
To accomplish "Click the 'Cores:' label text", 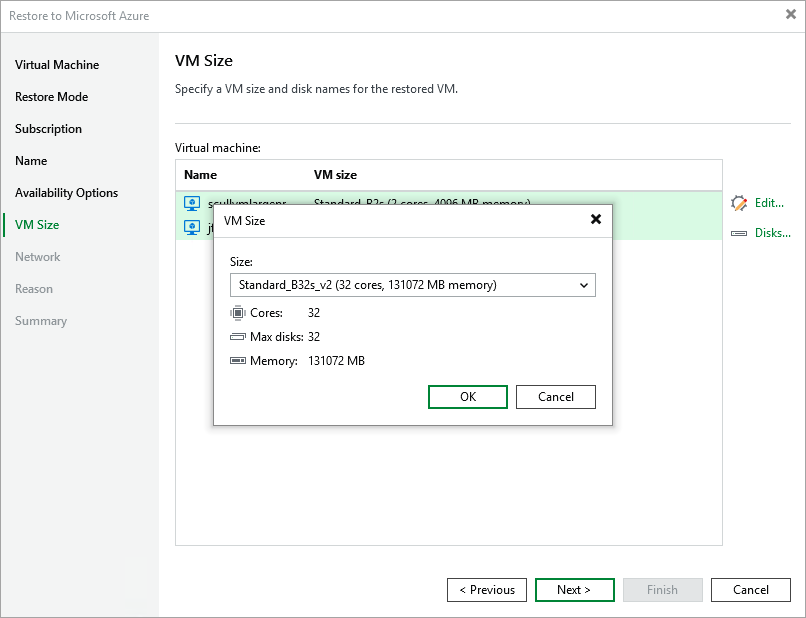I will 266,313.
